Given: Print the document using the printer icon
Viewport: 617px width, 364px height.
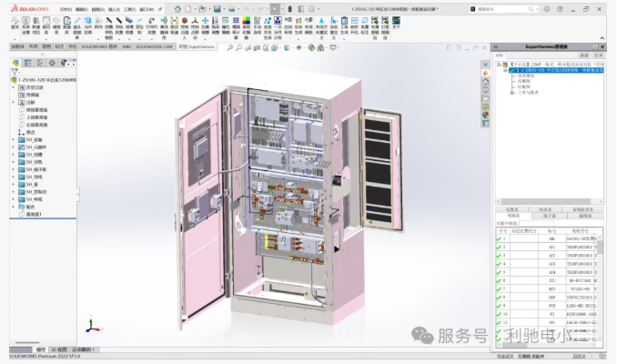Looking at the screenshot, I should 231,9.
